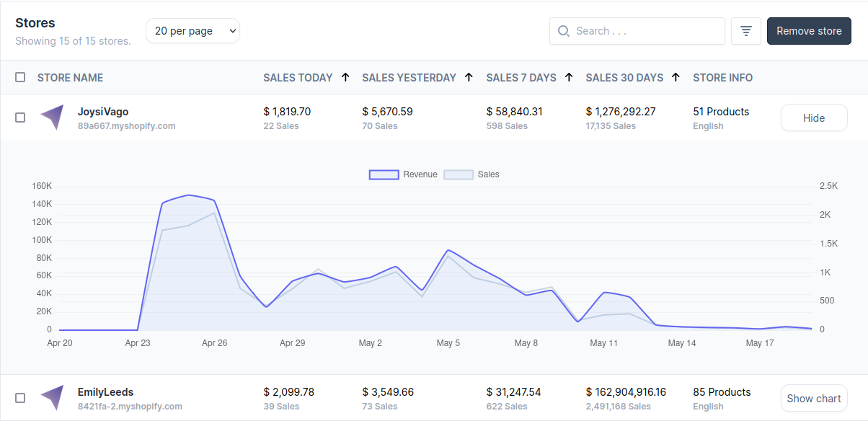This screenshot has width=868, height=421.
Task: Sort by SALES TODAY using its arrow icon
Action: (x=345, y=77)
